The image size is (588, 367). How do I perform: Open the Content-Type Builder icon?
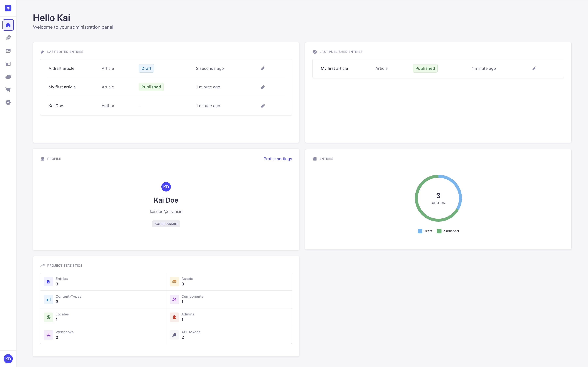(8, 64)
